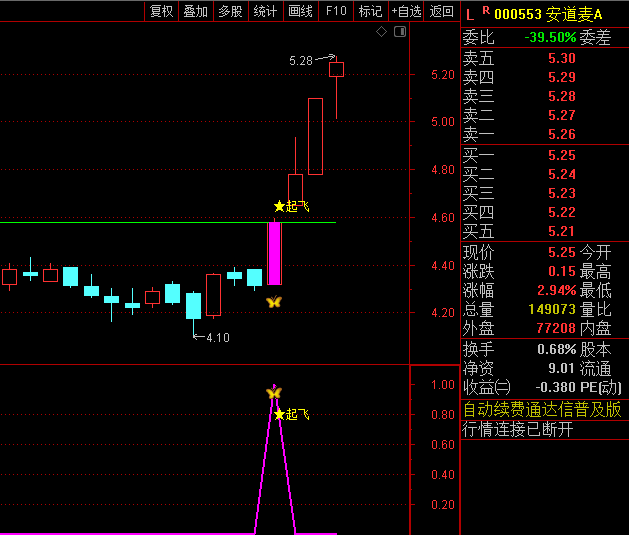629x535 pixels.
Task: Add stock with +自选 button
Action: click(406, 11)
